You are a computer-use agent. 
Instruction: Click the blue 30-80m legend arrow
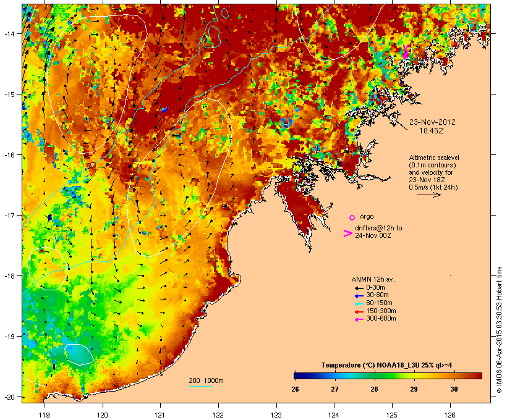tap(359, 296)
